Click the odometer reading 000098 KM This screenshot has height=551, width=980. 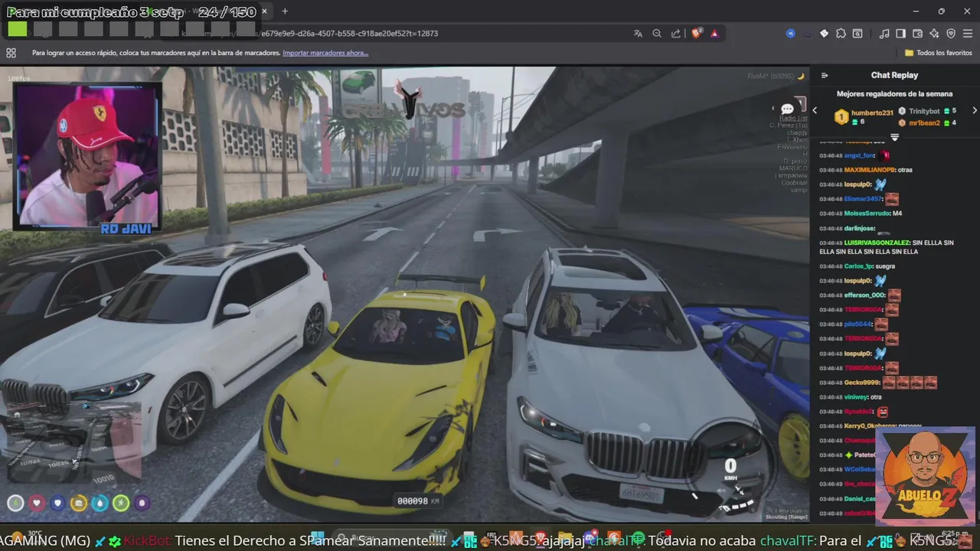[x=418, y=501]
